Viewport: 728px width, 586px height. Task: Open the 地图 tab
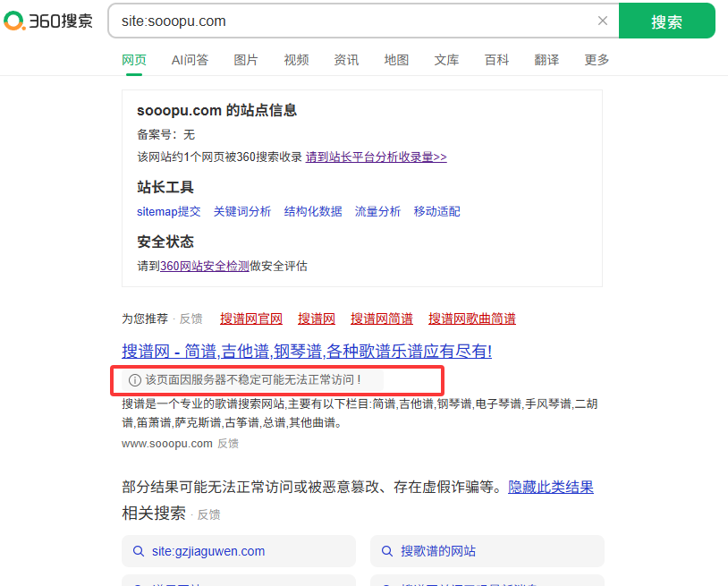[396, 60]
